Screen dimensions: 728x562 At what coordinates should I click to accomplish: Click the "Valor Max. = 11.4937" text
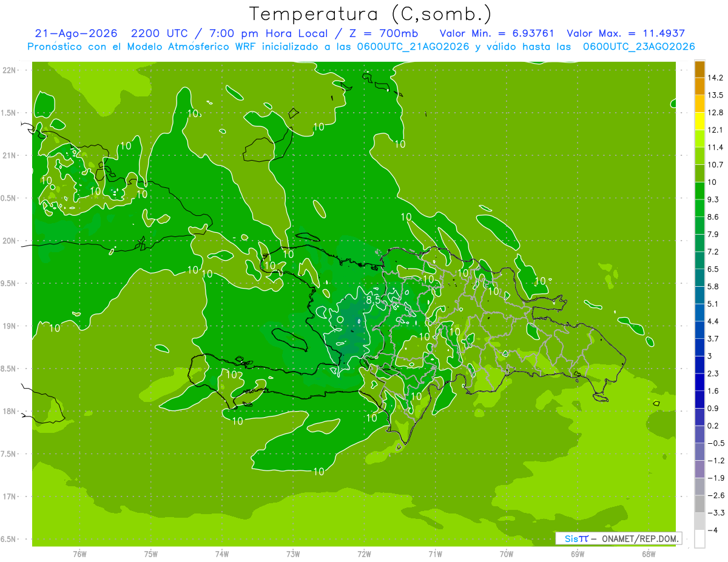click(625, 33)
